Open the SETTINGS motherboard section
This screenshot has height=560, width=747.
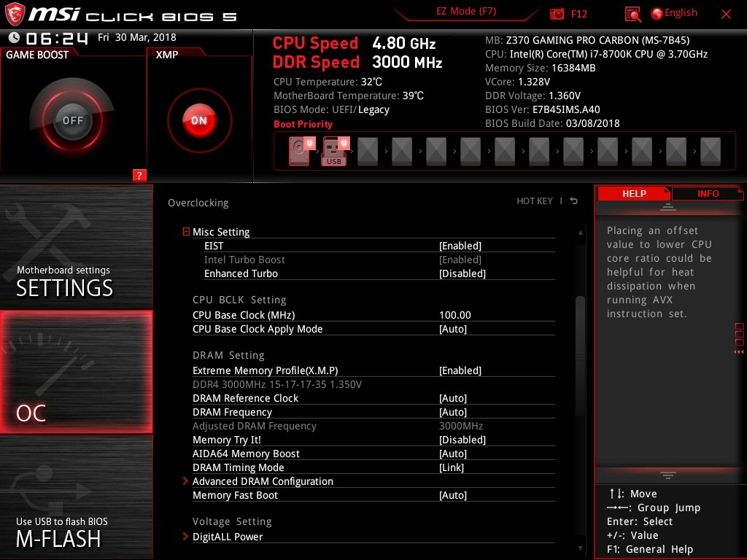[x=76, y=246]
